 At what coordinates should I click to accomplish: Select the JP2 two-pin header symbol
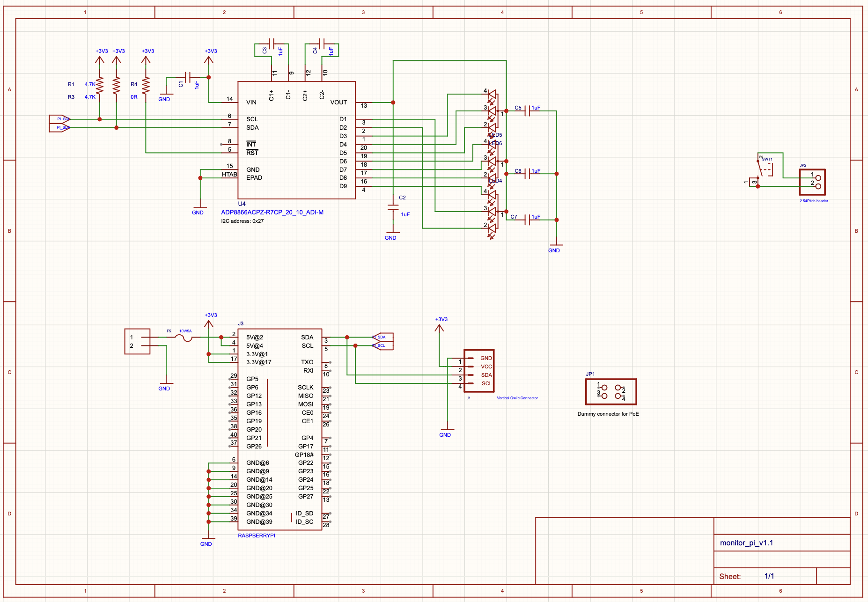[x=812, y=182]
